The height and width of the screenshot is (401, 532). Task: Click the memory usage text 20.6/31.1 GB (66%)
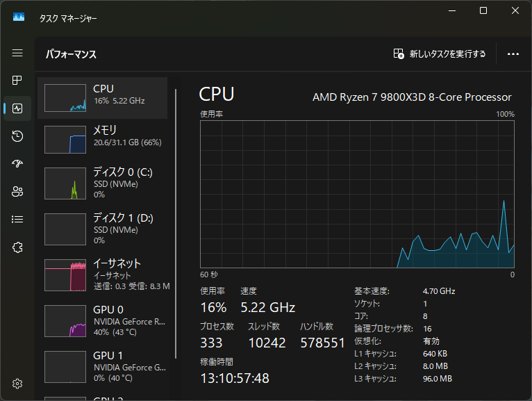[128, 142]
